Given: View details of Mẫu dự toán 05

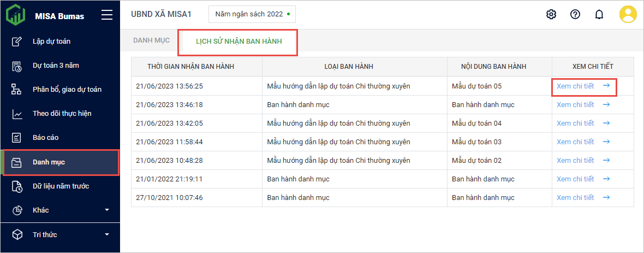Looking at the screenshot, I should [x=575, y=86].
